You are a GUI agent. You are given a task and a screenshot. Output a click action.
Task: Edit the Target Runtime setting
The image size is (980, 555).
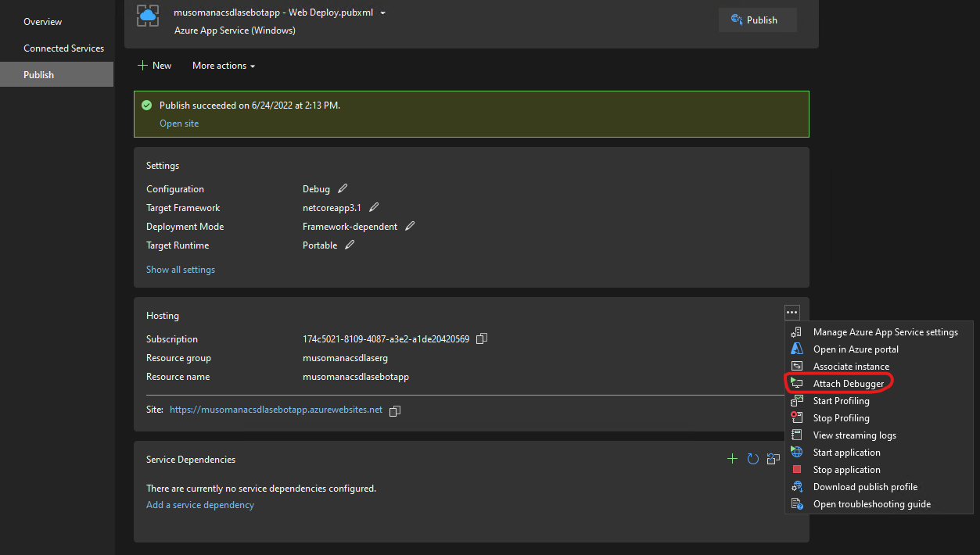(349, 245)
